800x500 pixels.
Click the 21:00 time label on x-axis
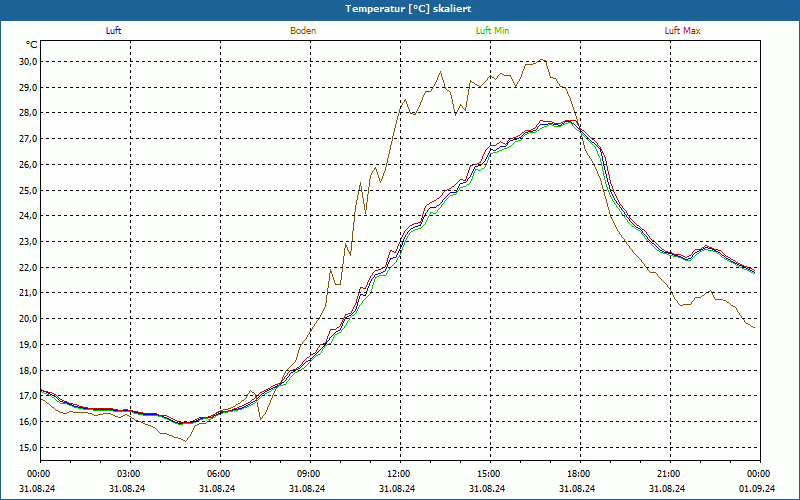pos(667,474)
